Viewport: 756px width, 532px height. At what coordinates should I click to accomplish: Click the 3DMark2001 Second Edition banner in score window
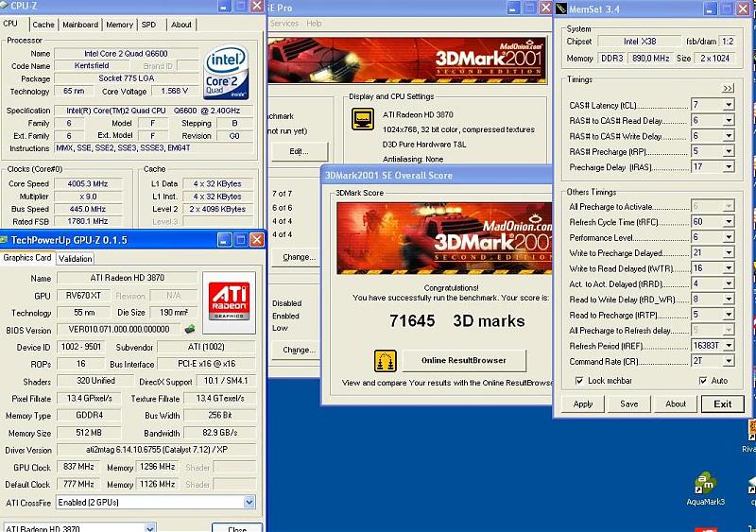coord(444,238)
